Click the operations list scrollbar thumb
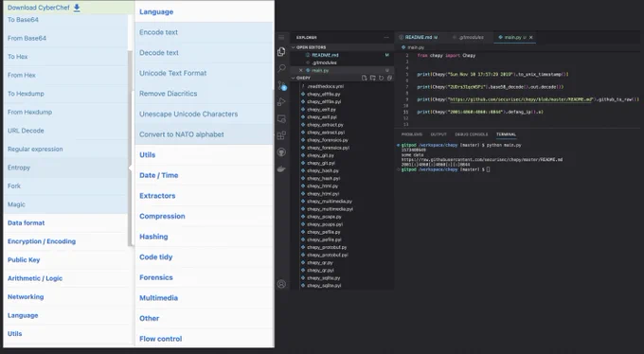The image size is (644, 354). [x=130, y=148]
